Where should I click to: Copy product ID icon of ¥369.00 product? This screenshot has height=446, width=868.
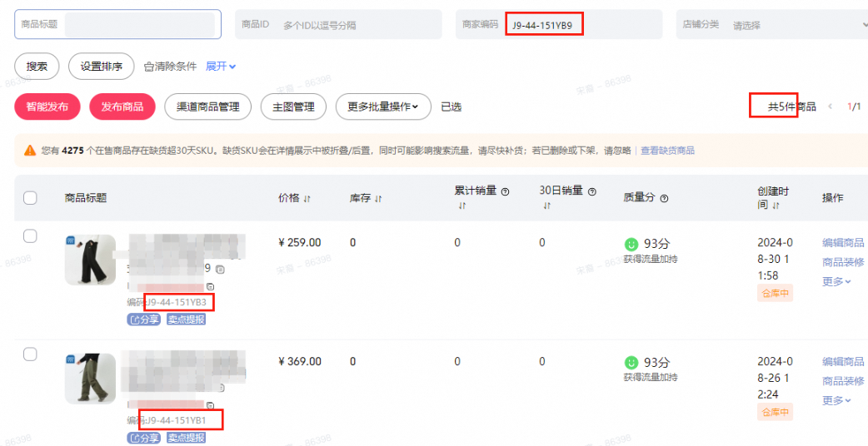click(x=210, y=405)
